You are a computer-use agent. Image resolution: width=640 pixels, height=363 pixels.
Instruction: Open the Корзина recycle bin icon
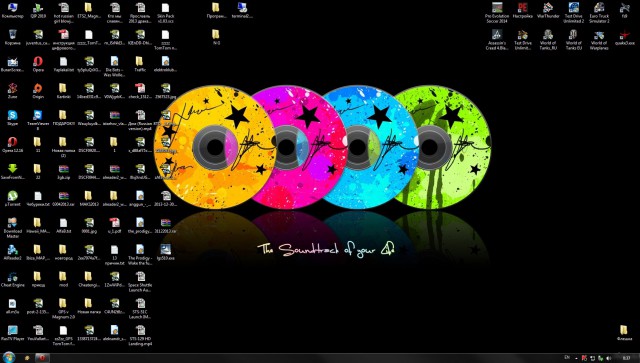coord(12,37)
